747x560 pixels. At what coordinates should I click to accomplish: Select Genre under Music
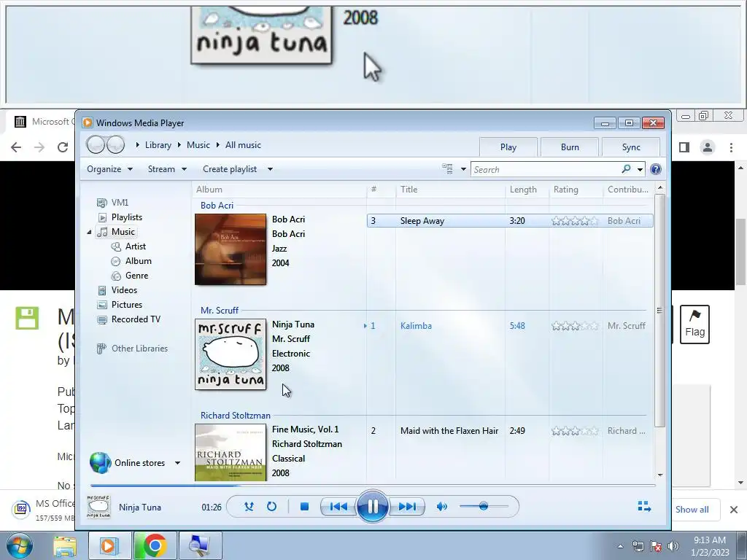point(136,276)
